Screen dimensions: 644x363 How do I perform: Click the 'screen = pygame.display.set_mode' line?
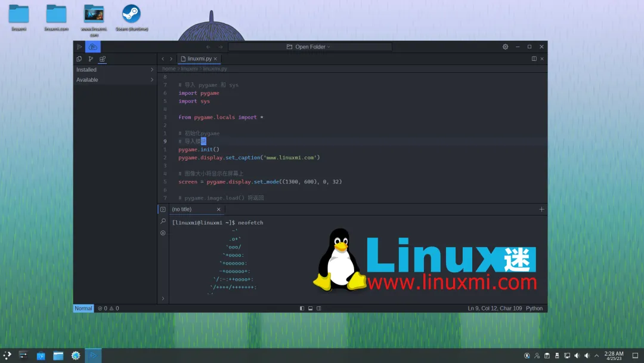point(260,181)
